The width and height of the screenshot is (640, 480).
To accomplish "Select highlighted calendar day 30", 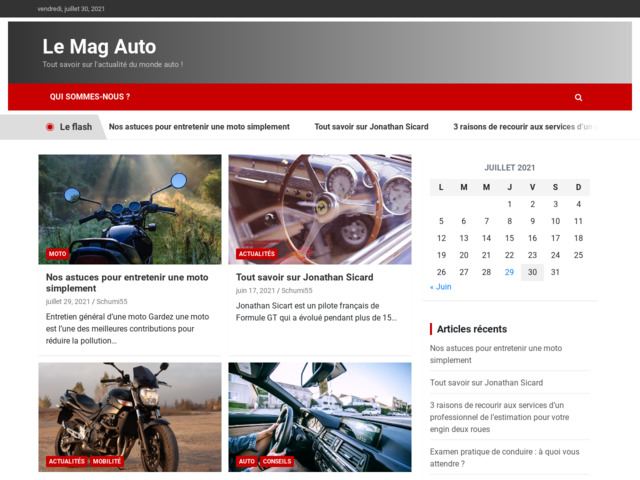I will pos(532,272).
